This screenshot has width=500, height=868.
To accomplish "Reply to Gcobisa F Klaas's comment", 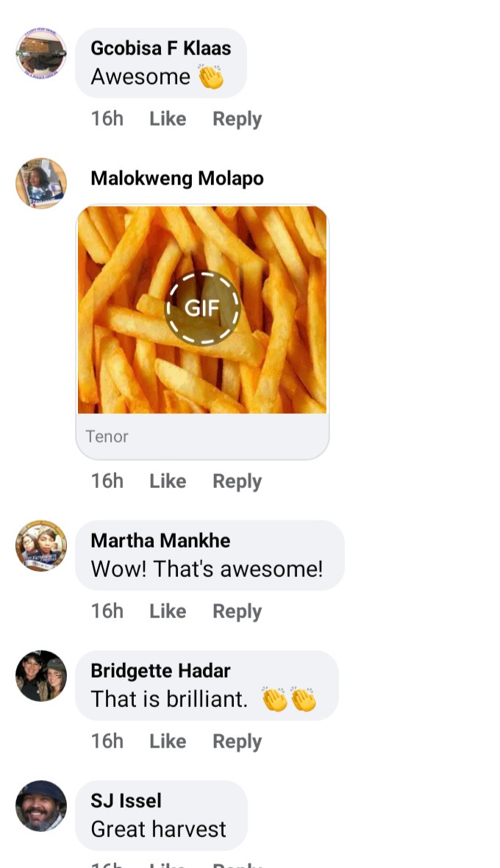I will click(237, 118).
